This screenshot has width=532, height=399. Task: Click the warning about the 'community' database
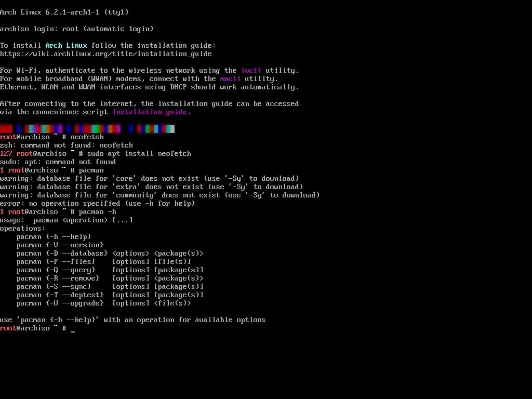(x=160, y=195)
